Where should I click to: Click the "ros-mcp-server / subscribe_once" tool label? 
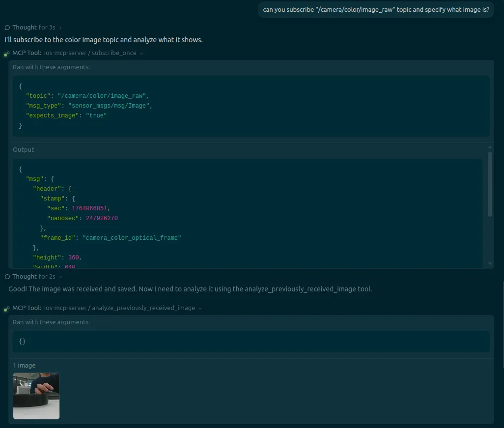coord(89,53)
